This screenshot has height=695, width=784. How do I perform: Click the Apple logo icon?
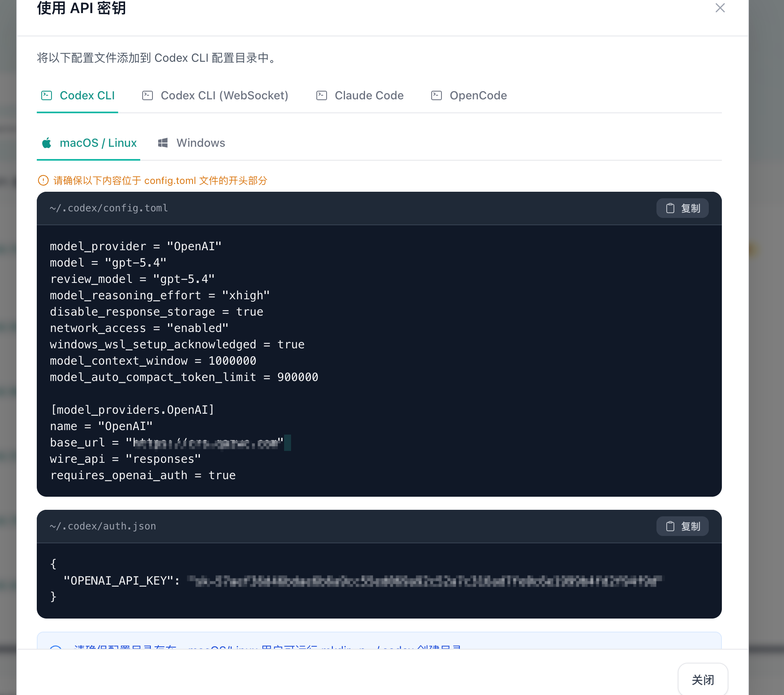47,143
